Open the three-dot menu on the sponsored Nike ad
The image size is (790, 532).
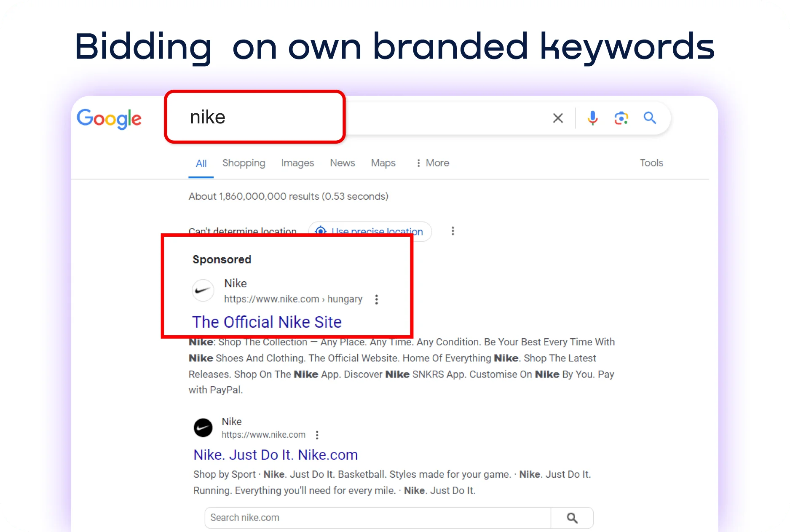click(x=376, y=299)
